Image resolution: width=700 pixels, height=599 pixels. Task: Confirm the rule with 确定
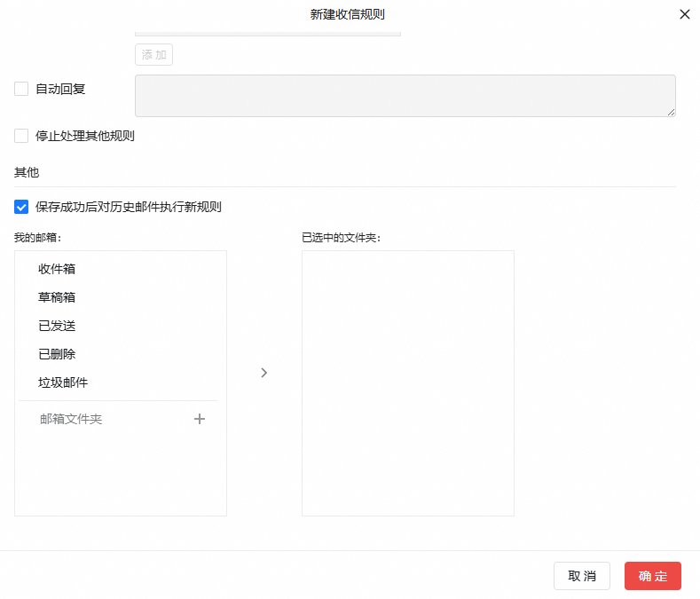pyautogui.click(x=652, y=576)
